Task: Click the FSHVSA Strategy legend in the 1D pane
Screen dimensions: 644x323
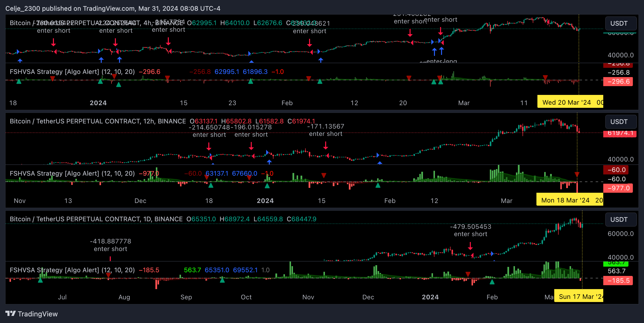Action: [x=72, y=270]
